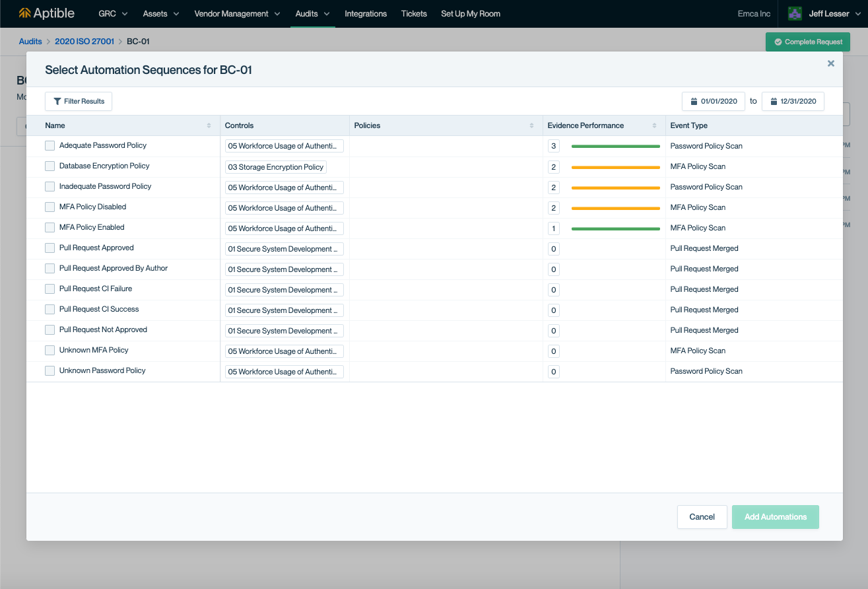Click Emca Inc organization name

tap(754, 13)
